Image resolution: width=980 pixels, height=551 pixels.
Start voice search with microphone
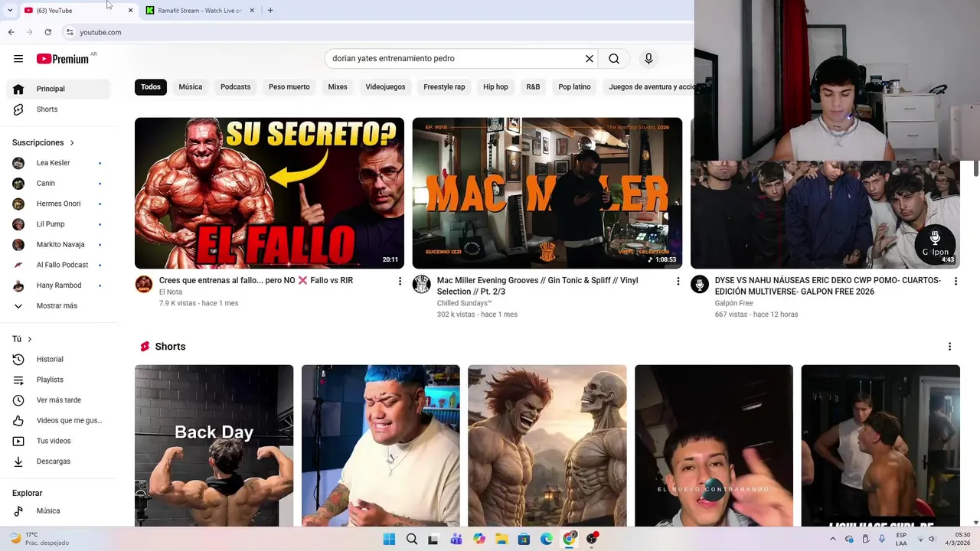click(648, 59)
